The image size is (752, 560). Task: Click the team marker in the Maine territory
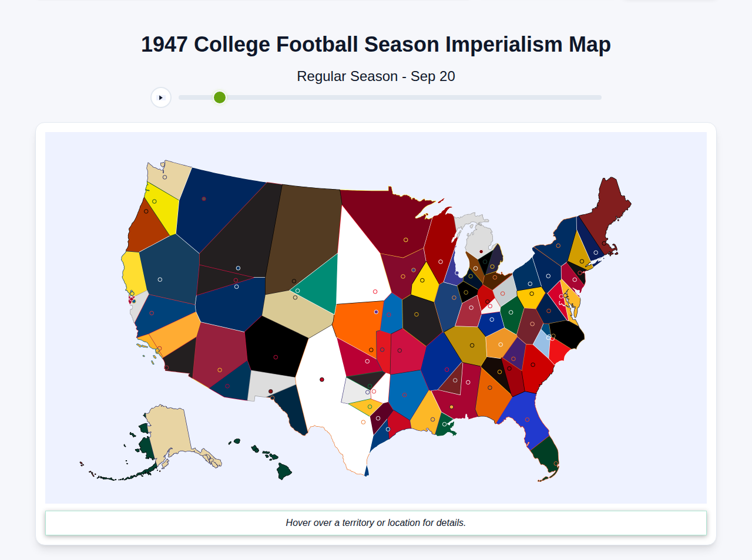point(604,242)
